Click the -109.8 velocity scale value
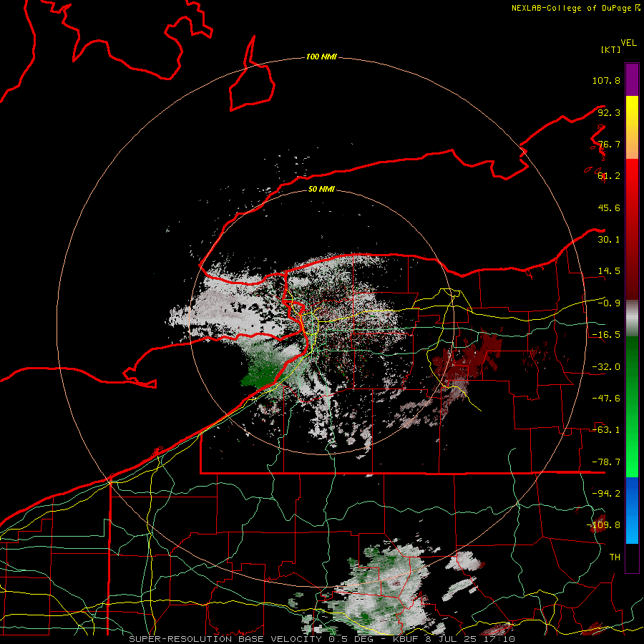This screenshot has width=644, height=644. pos(603,525)
